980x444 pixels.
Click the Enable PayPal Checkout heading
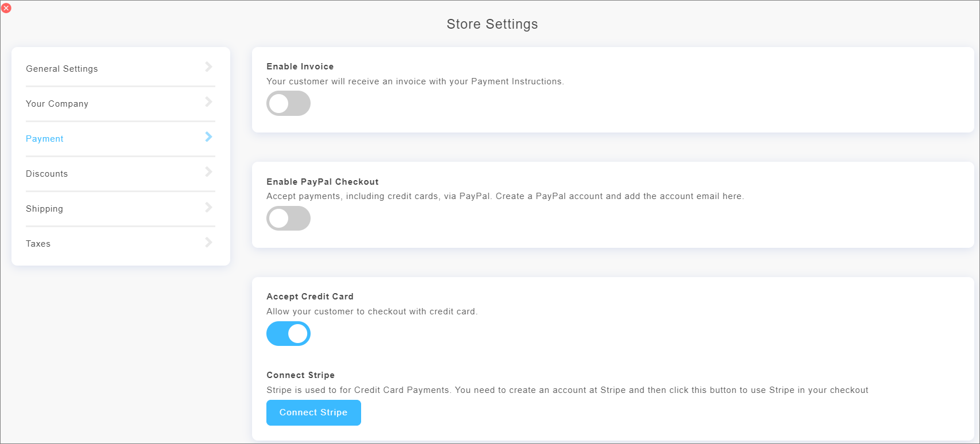[323, 182]
